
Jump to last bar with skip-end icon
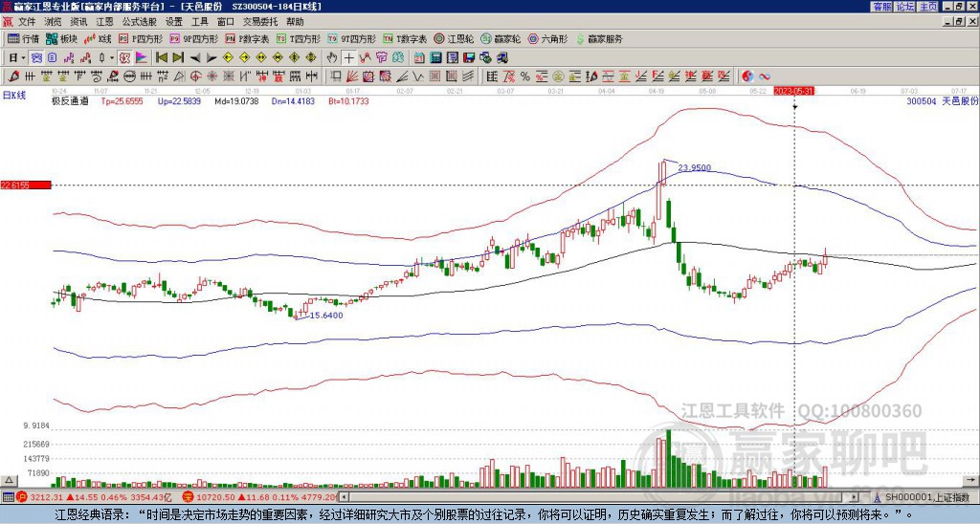(x=177, y=58)
